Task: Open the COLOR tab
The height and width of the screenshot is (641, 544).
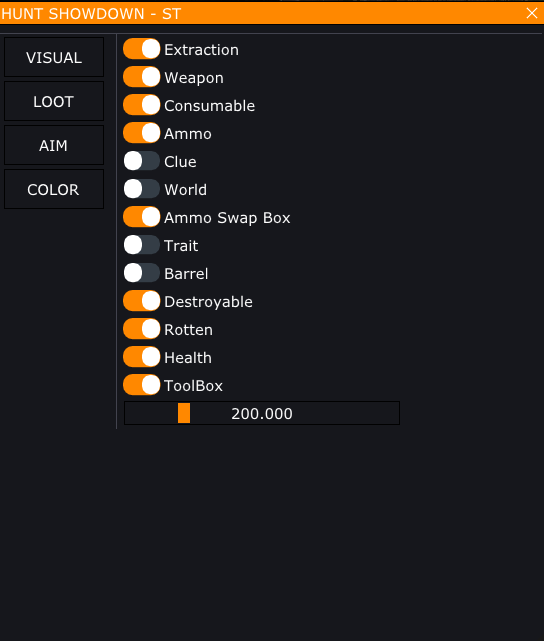Action: click(x=54, y=189)
